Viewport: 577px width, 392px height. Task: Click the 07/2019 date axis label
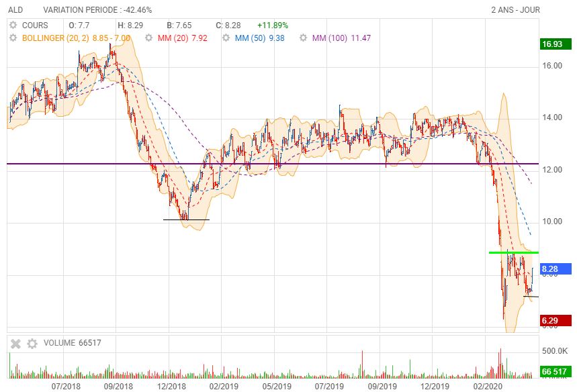(329, 387)
